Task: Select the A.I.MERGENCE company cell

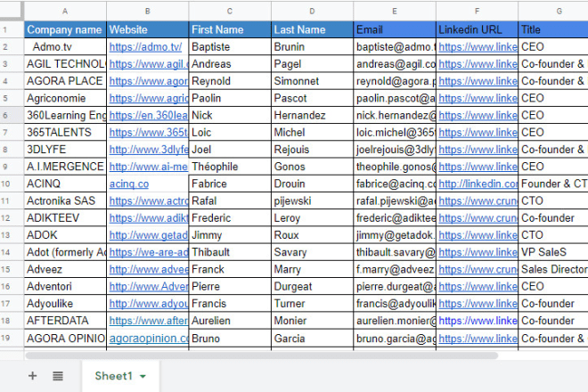Action: [65, 167]
